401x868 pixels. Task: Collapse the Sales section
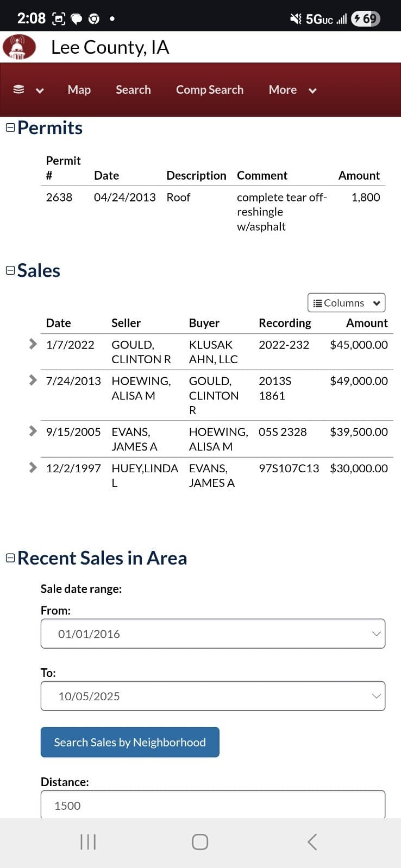pos(10,270)
